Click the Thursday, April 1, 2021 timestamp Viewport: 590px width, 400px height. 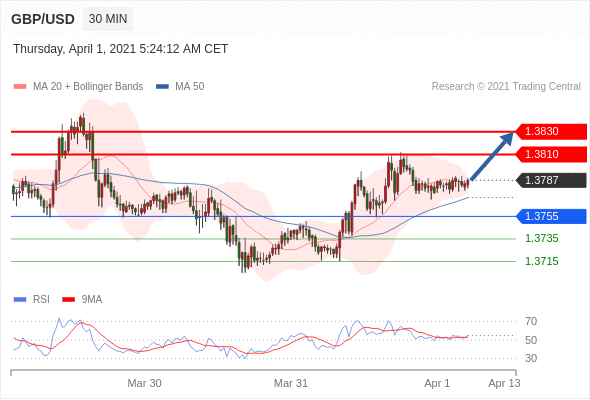point(120,49)
